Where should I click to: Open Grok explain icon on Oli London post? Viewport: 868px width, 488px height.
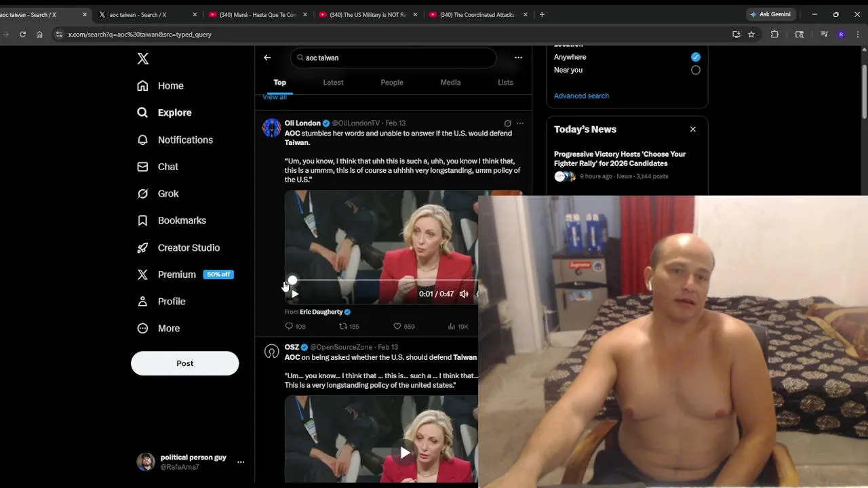pos(507,123)
